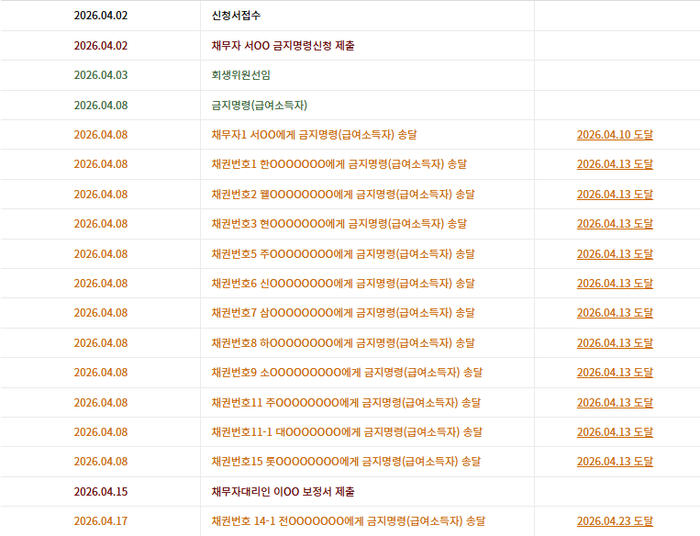700x536 pixels.
Task: Open 도달 link in 채권번호5 주 row
Action: point(615,254)
